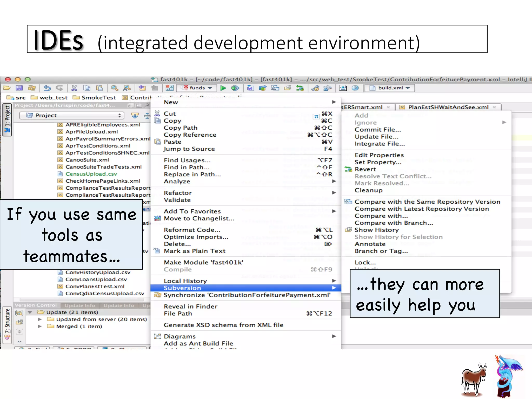Click the Redo arrow in toolbar
Image resolution: width=532 pixels, height=399 pixels.
coord(59,88)
